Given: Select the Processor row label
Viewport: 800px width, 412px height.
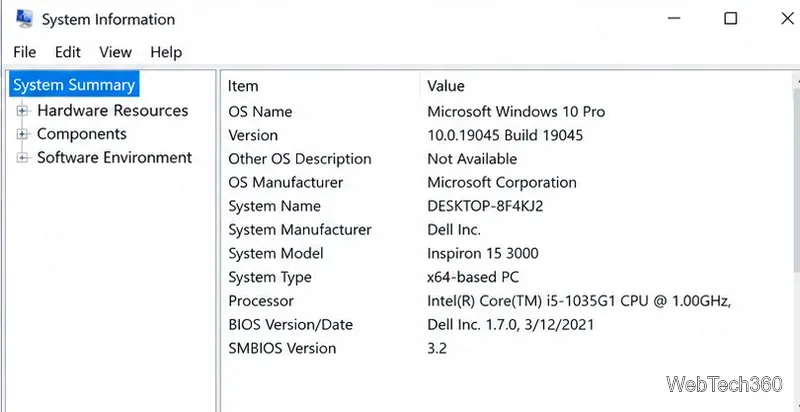Looking at the screenshot, I should (261, 301).
